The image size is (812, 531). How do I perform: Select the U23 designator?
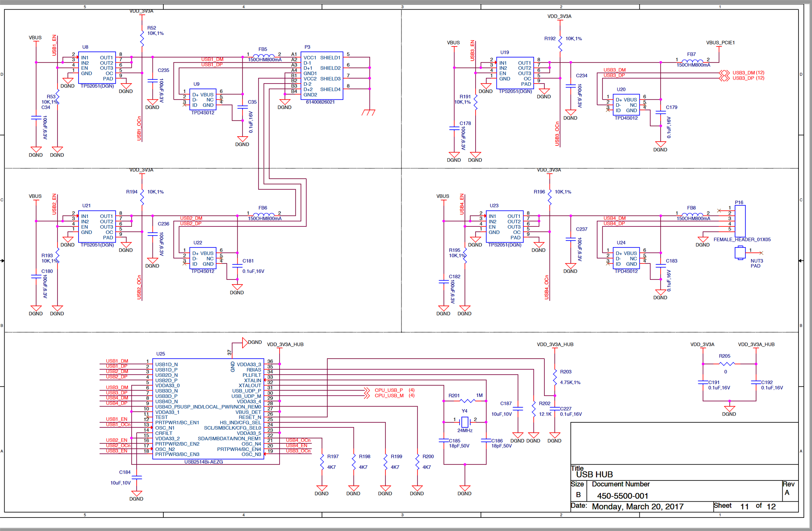[494, 206]
